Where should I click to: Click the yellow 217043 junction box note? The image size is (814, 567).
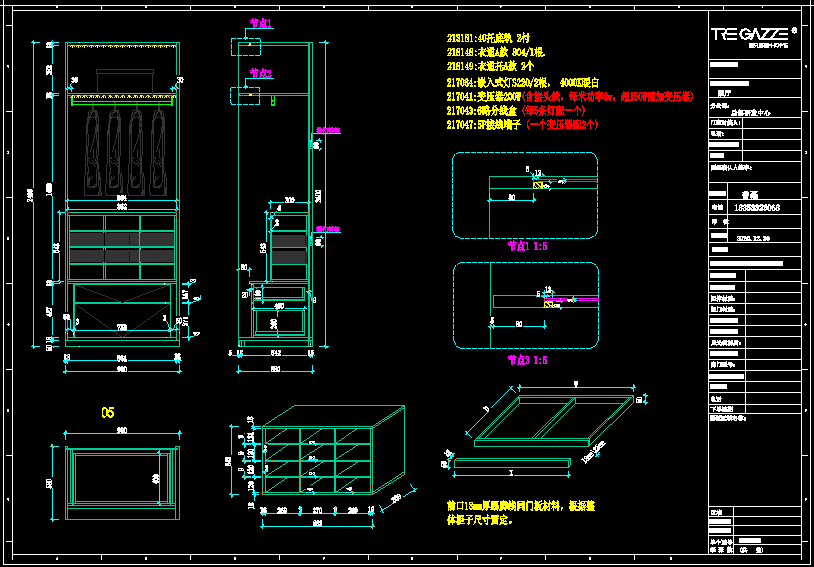pos(483,111)
